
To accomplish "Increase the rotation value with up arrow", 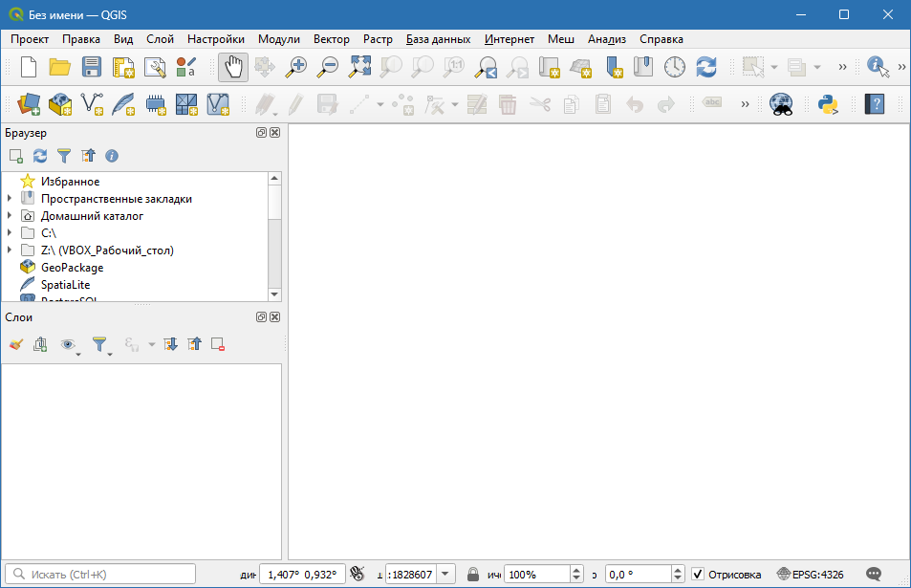I will [678, 570].
